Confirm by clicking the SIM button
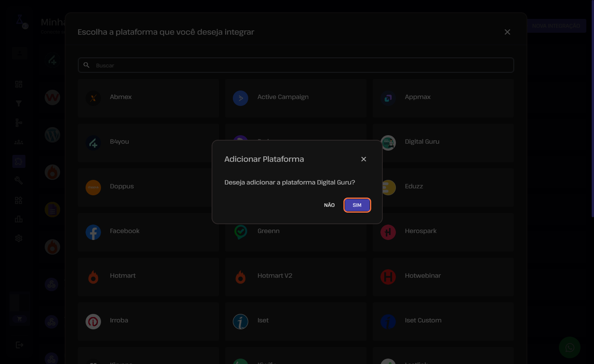Viewport: 594px width, 364px height. click(357, 205)
